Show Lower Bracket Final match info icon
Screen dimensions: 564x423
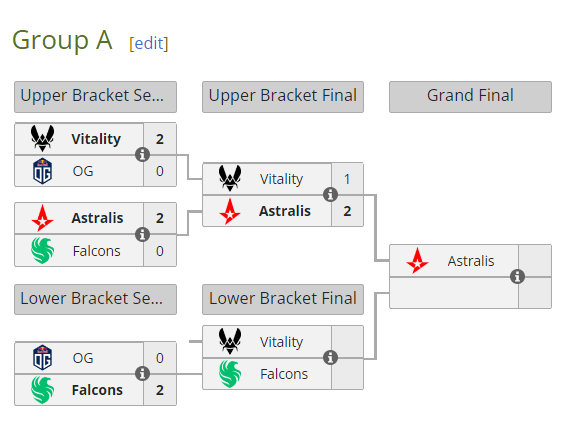[x=330, y=358]
